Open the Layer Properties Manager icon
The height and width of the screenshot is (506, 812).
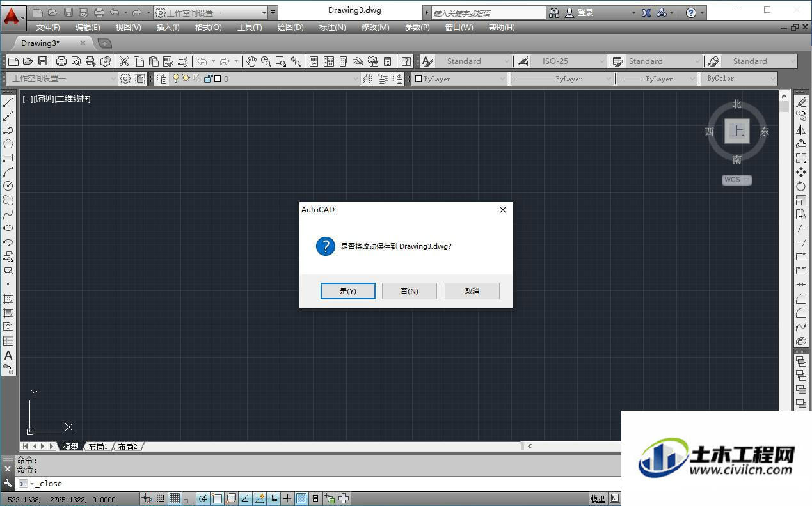pos(161,79)
